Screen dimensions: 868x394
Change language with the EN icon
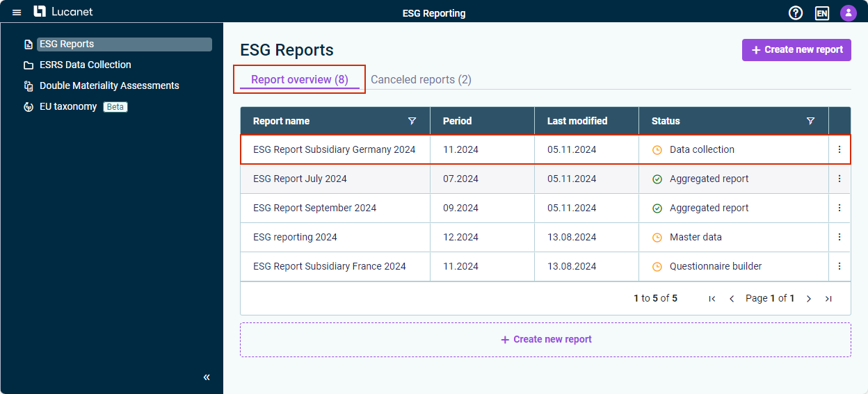point(822,13)
